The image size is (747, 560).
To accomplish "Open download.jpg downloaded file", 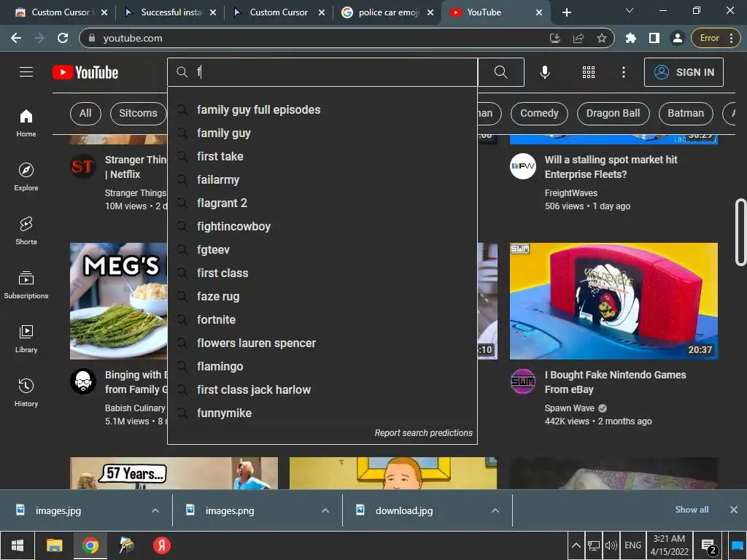I will (404, 510).
